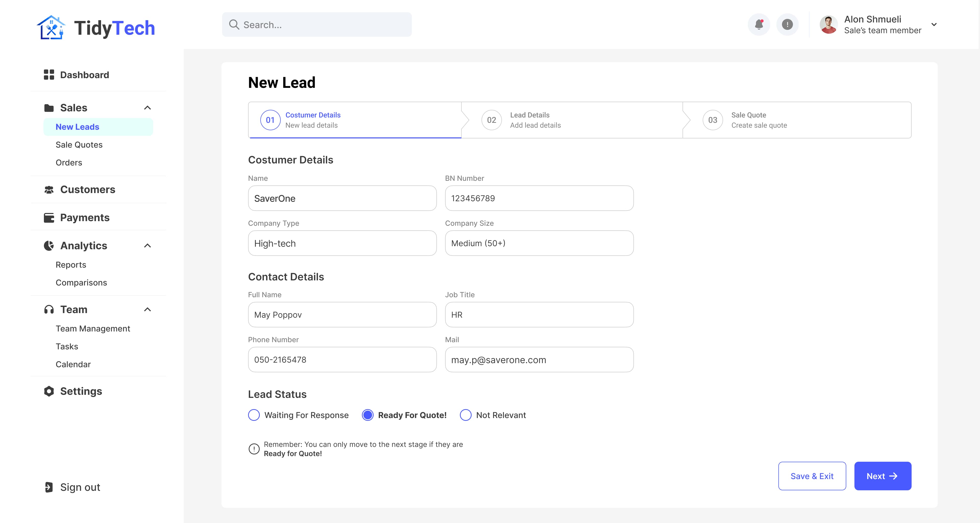Click the Next button
The height and width of the screenshot is (523, 980).
(883, 476)
